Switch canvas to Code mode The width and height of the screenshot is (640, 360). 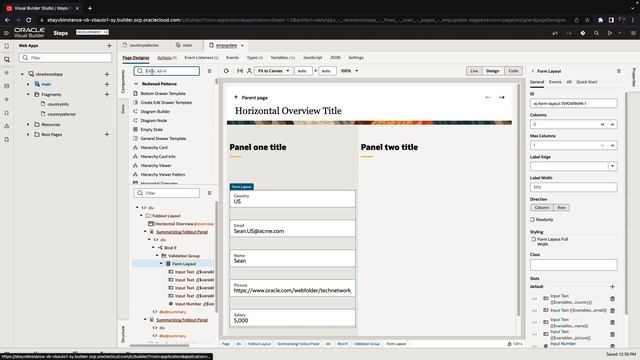(x=513, y=71)
